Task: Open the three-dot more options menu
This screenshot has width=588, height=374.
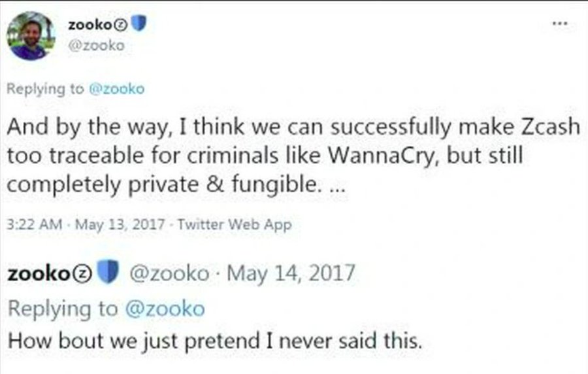Action: click(x=560, y=23)
